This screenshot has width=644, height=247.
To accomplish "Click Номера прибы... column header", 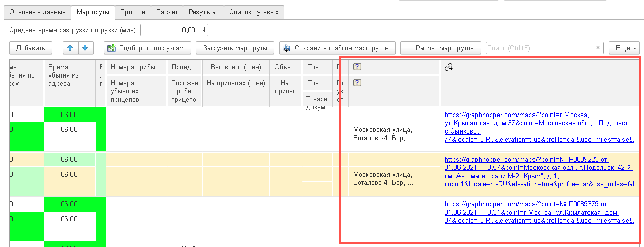I will click(136, 67).
